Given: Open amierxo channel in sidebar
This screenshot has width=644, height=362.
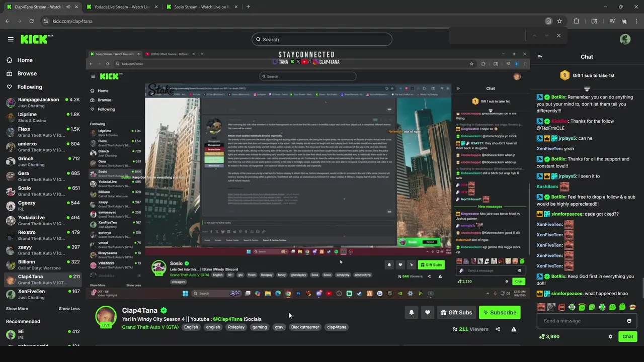Looking at the screenshot, I should pyautogui.click(x=42, y=147).
